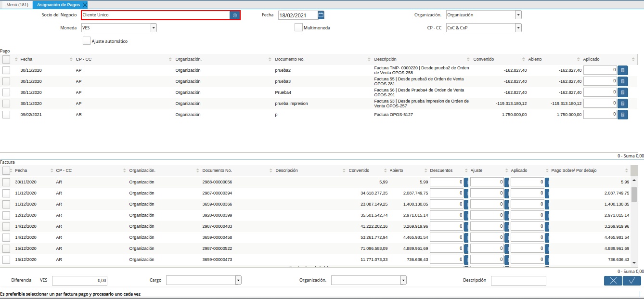Viewport: 644px width, 299px height.
Task: Enable the Multimoneda checkbox
Action: click(298, 27)
